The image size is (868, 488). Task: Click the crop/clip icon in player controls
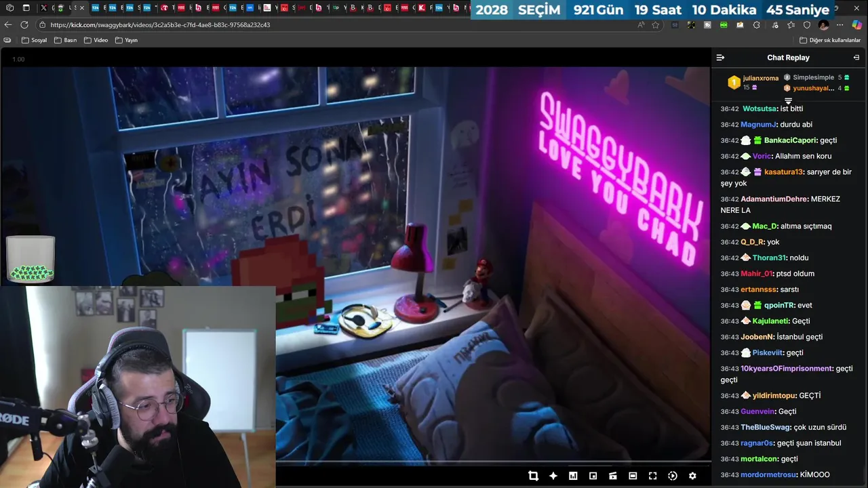(533, 476)
